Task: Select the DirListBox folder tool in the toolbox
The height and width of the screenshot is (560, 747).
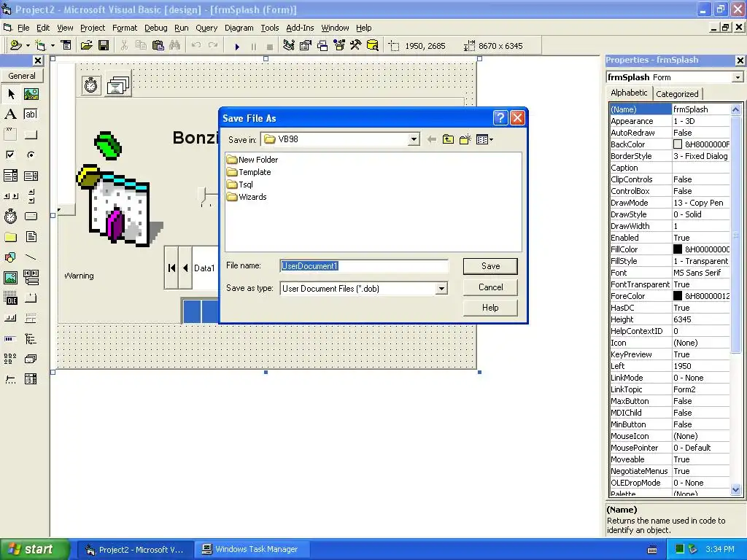Action: [x=10, y=237]
